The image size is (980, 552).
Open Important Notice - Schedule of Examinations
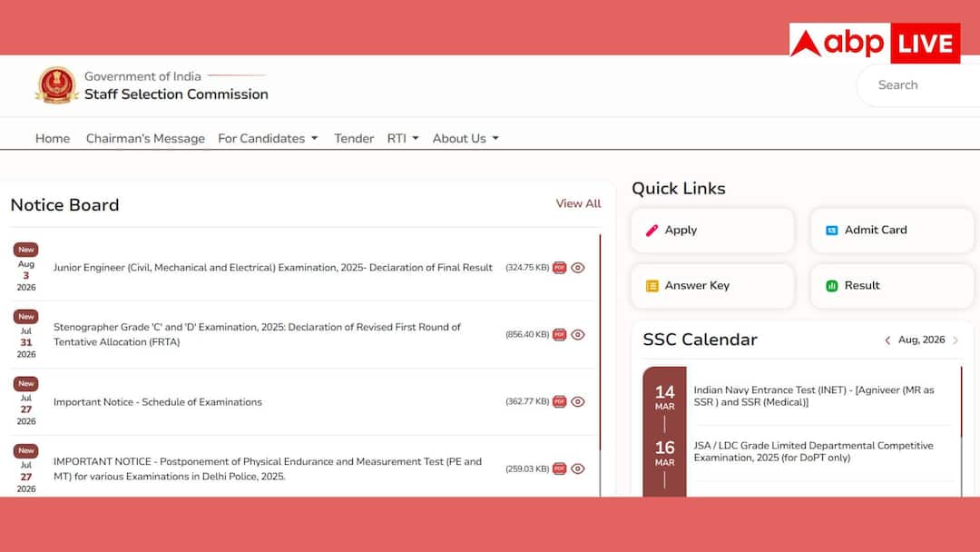pyautogui.click(x=158, y=402)
